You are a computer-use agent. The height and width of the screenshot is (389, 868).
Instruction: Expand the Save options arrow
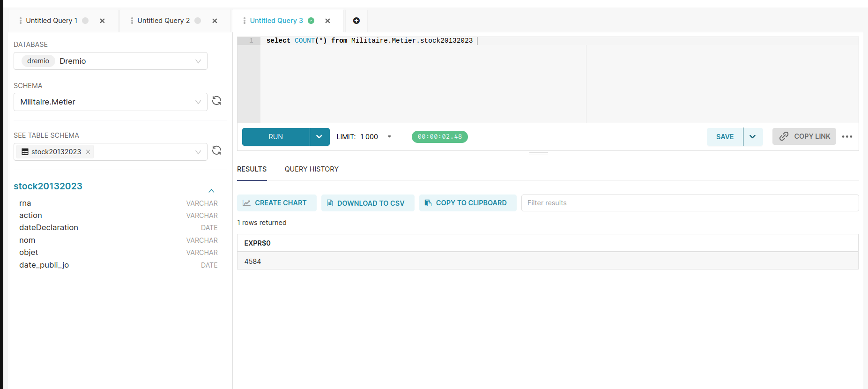[753, 137]
